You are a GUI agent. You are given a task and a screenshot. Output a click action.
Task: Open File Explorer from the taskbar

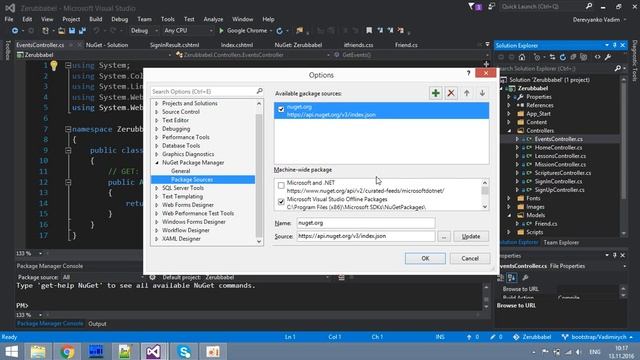[38, 351]
